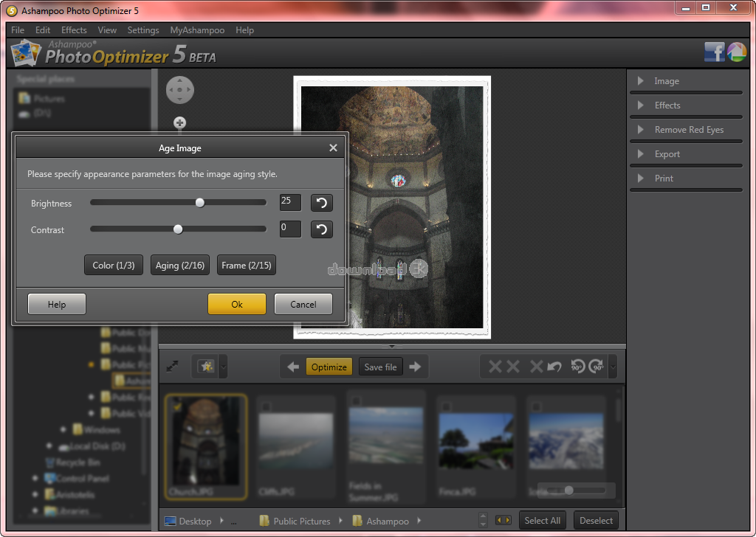This screenshot has width=756, height=537.
Task: Toggle fullscreen with the diagonal arrows icon
Action: 173,367
